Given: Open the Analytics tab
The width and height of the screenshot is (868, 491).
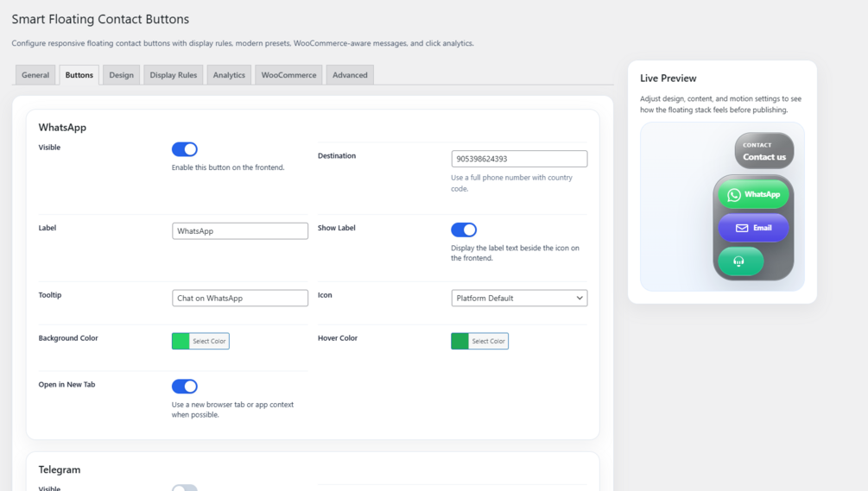Looking at the screenshot, I should (229, 75).
